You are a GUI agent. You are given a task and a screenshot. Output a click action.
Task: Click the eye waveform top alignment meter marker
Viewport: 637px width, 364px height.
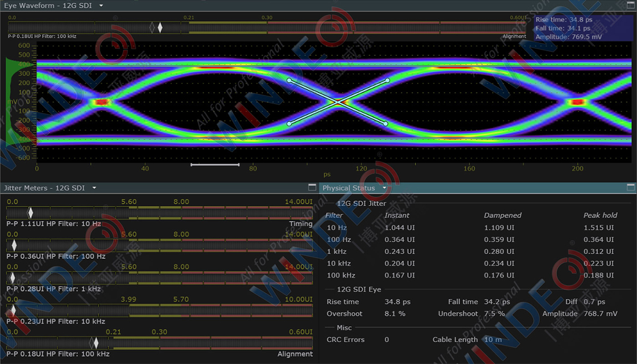pyautogui.click(x=160, y=27)
